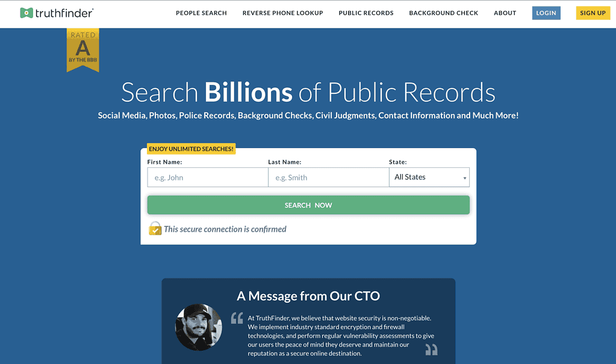
Task: Open the About page
Action: tap(505, 13)
